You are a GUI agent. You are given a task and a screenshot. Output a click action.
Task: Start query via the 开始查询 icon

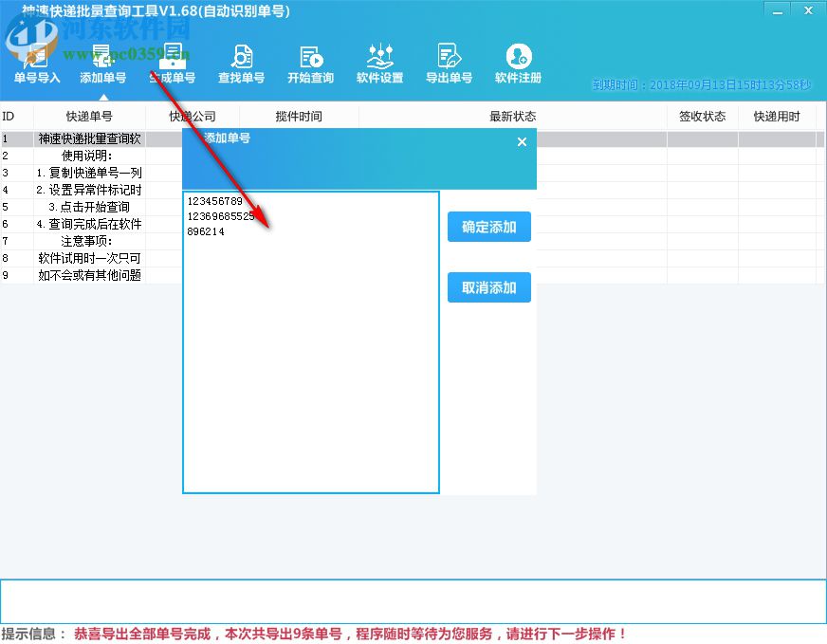pyautogui.click(x=310, y=62)
